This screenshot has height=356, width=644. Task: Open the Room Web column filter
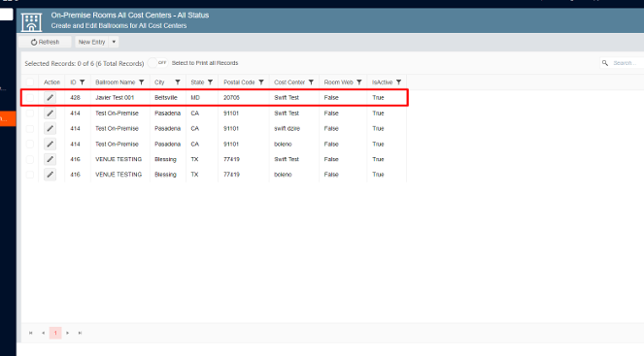[x=359, y=82]
